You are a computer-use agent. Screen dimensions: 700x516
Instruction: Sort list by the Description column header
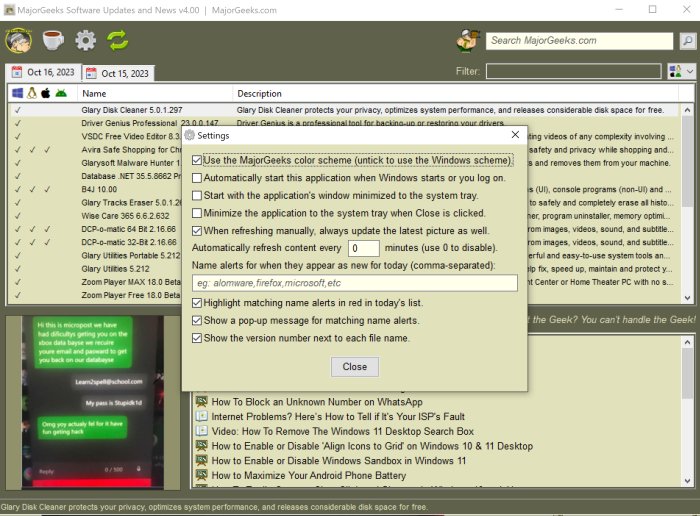[455, 93]
